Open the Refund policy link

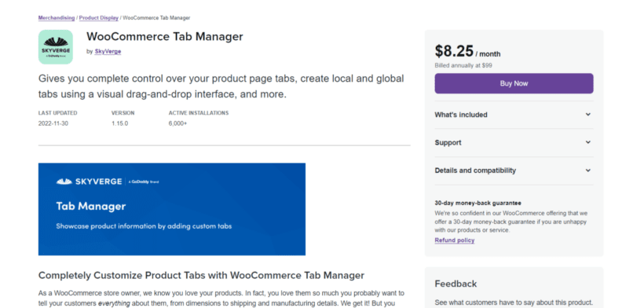(455, 240)
